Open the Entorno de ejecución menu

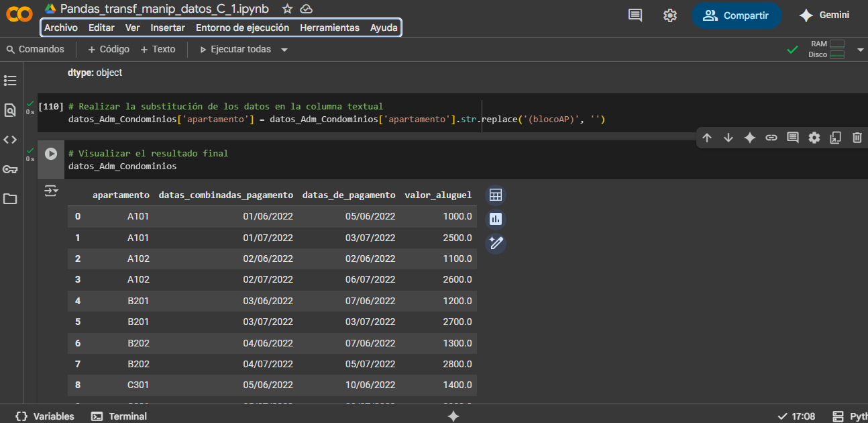point(242,28)
